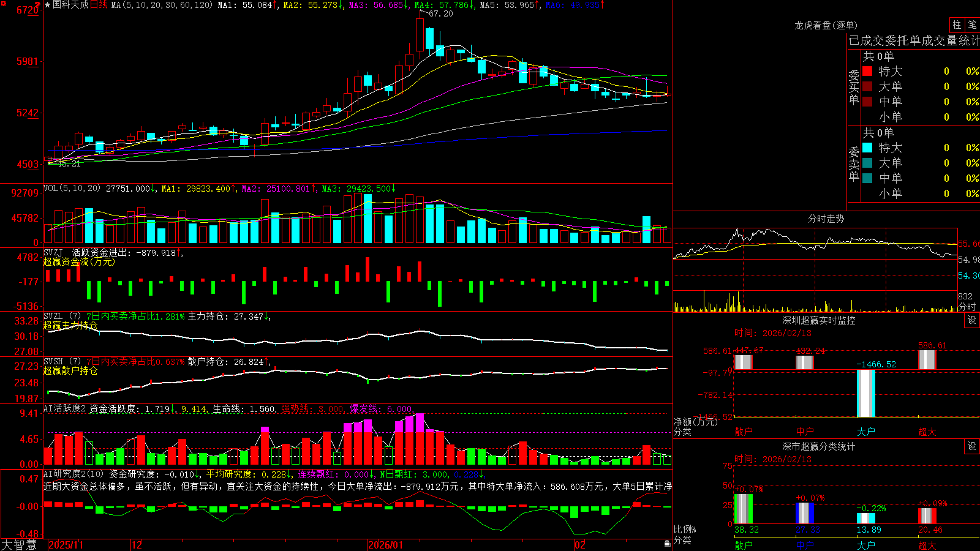
Task: Click the SVZL (7) indicator title
Action: [x=62, y=317]
